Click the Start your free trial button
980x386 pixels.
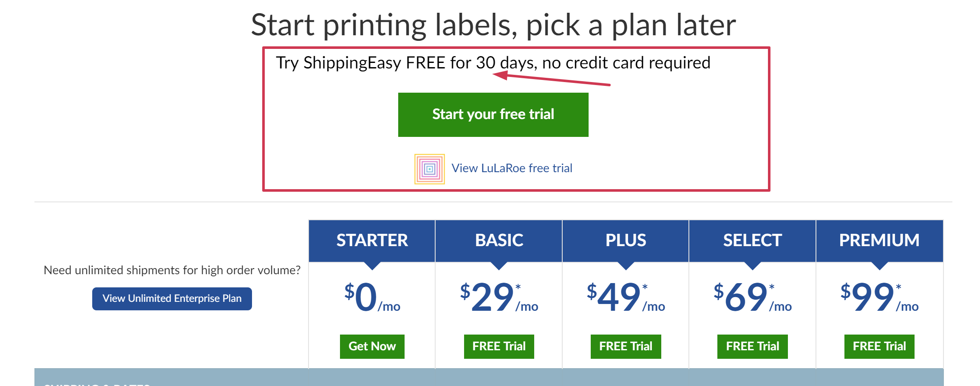point(493,114)
